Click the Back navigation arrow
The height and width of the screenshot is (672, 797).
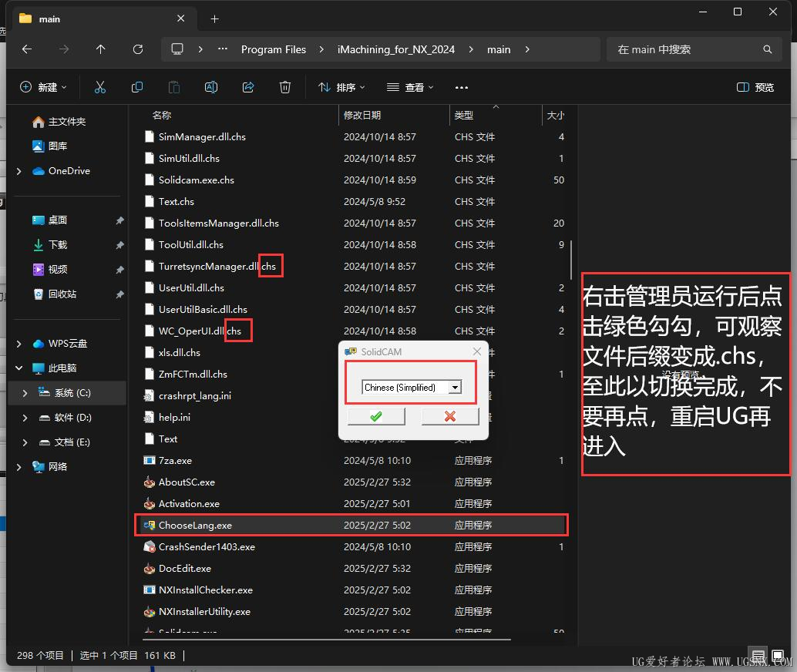coord(27,49)
